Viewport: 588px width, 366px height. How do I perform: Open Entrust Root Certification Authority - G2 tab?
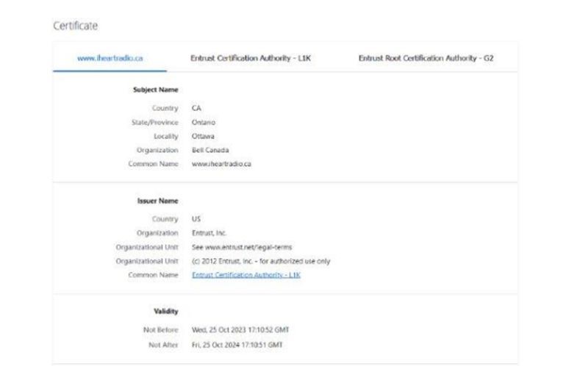(426, 58)
